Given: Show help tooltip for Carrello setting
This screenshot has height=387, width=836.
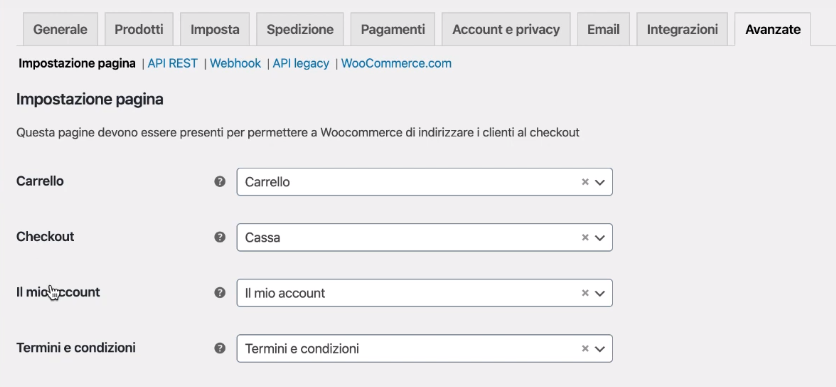Looking at the screenshot, I should (220, 182).
